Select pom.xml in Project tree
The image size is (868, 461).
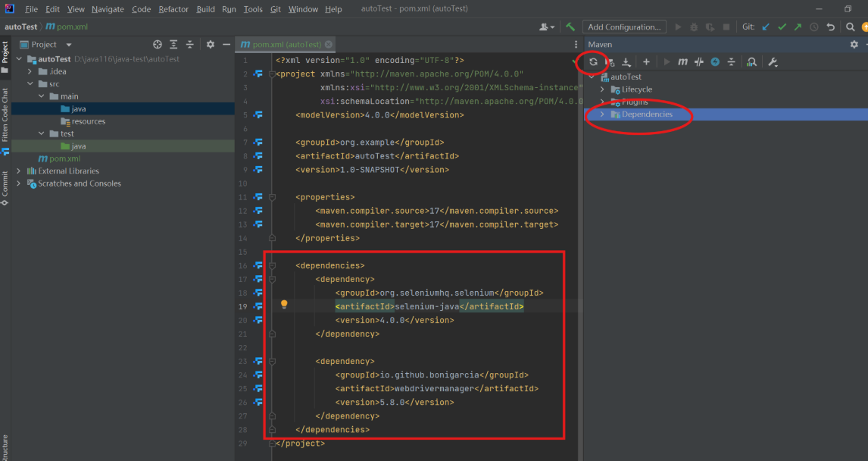65,158
